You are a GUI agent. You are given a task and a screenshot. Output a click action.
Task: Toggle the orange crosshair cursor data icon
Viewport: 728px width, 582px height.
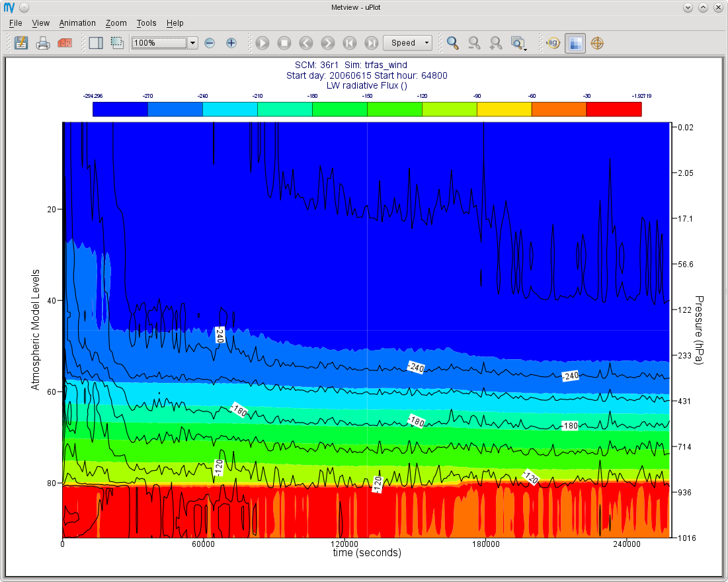tap(597, 43)
